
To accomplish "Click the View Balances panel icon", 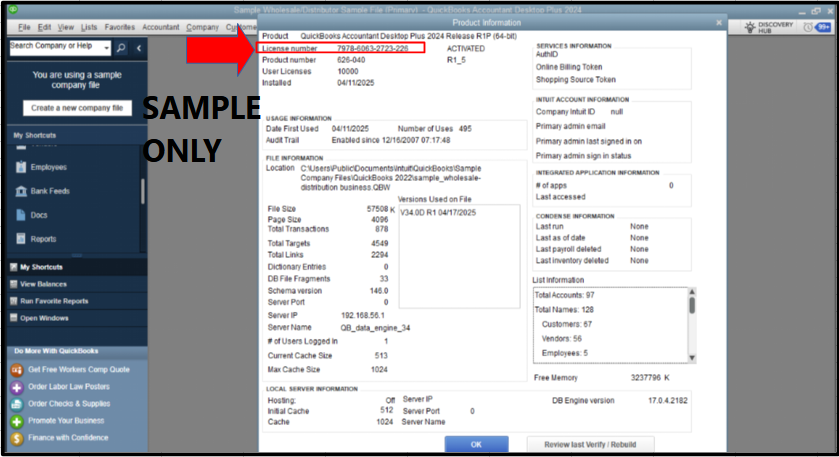I will 14,284.
